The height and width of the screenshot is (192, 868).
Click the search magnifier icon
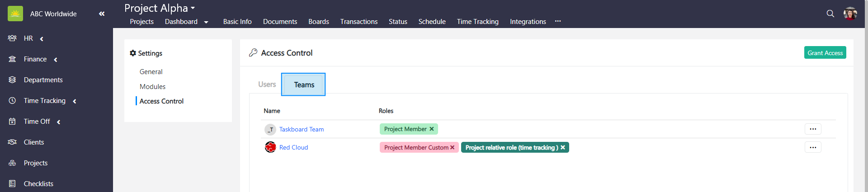pos(830,14)
